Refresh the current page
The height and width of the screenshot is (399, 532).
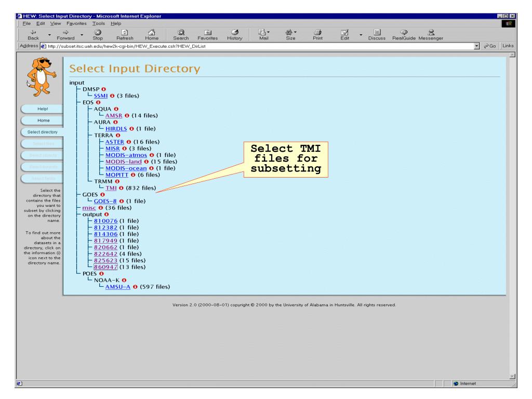pos(125,35)
